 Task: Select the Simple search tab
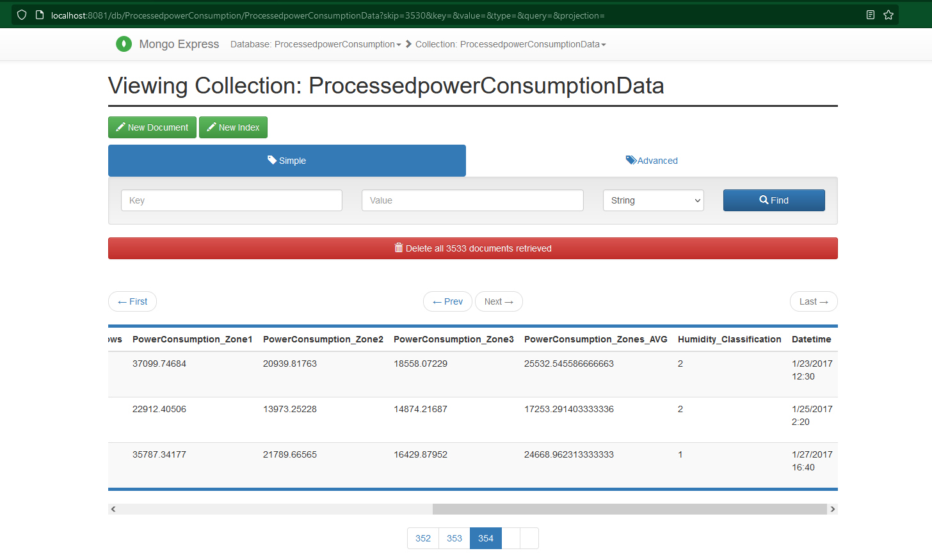point(287,160)
